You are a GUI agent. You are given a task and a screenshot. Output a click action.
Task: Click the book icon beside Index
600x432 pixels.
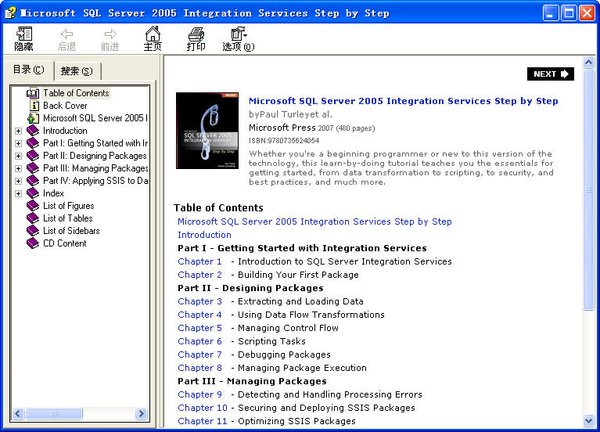pyautogui.click(x=34, y=193)
